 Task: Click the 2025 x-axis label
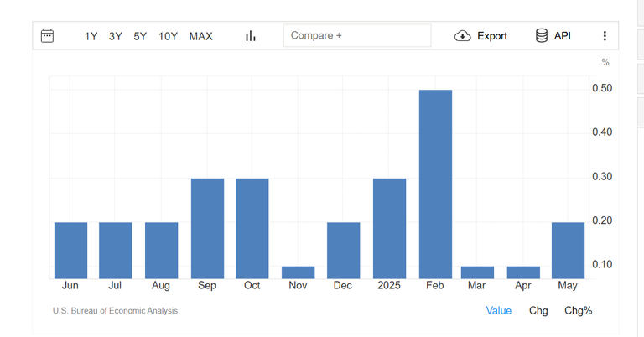pyautogui.click(x=389, y=285)
